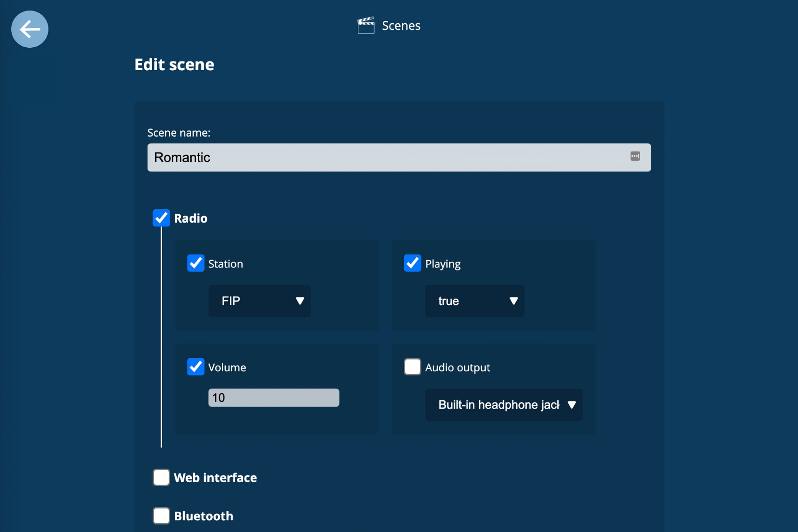Click the back arrow button

tap(30, 29)
